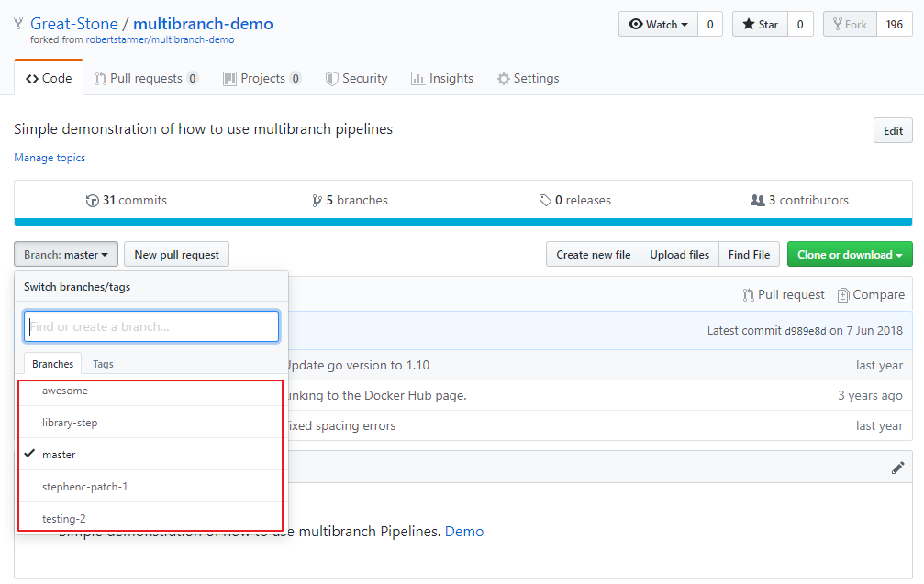
Task: Click the New pull request button
Action: point(176,255)
